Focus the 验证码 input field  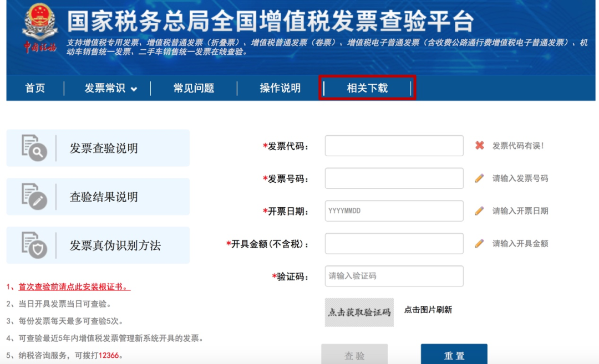(x=394, y=276)
